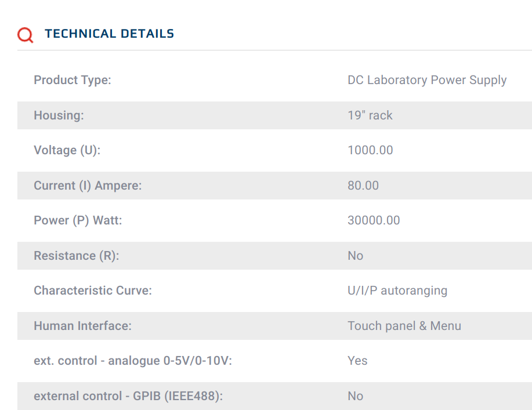Image resolution: width=532 pixels, height=410 pixels.
Task: Select the Voltage (U) label
Action: (67, 150)
